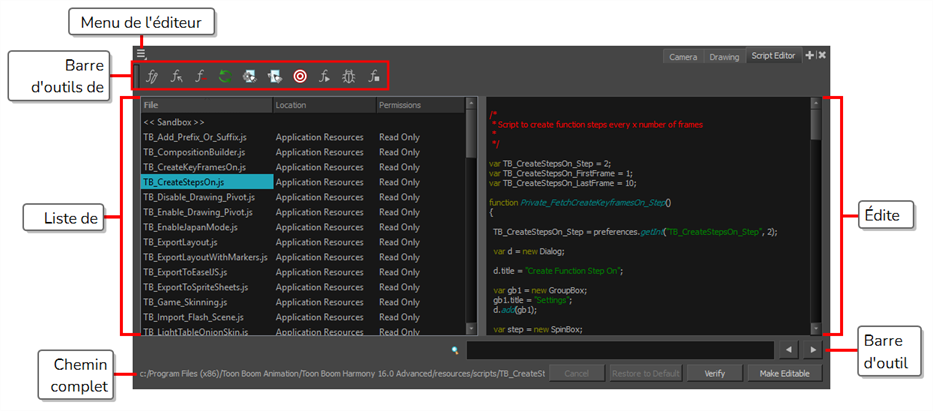Select TB_ExportLayout.js script
This screenshot has width=933, height=411.
point(180,242)
